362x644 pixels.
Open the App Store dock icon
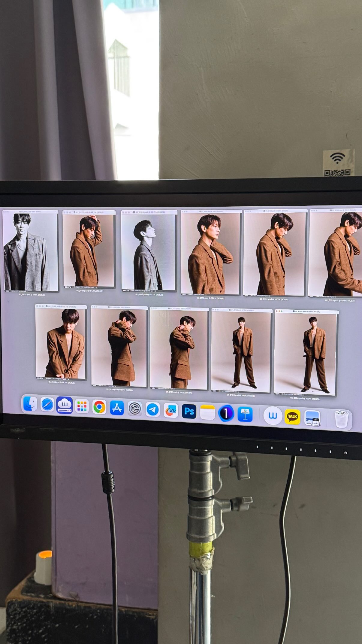[117, 408]
